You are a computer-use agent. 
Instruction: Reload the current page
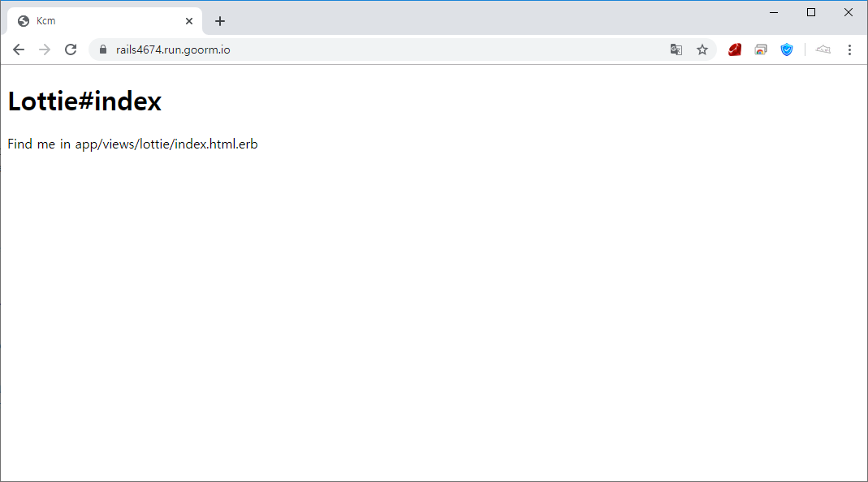click(x=71, y=49)
